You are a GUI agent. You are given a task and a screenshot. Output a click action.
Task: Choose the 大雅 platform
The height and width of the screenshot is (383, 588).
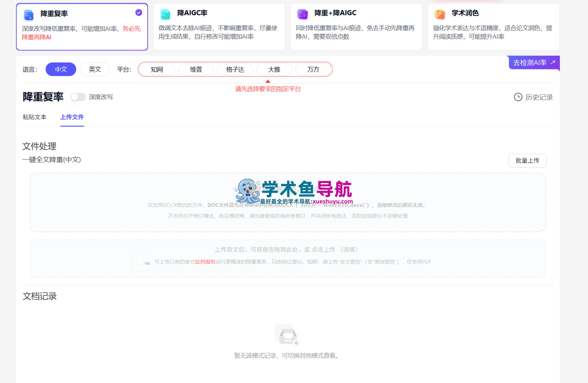[x=274, y=70]
